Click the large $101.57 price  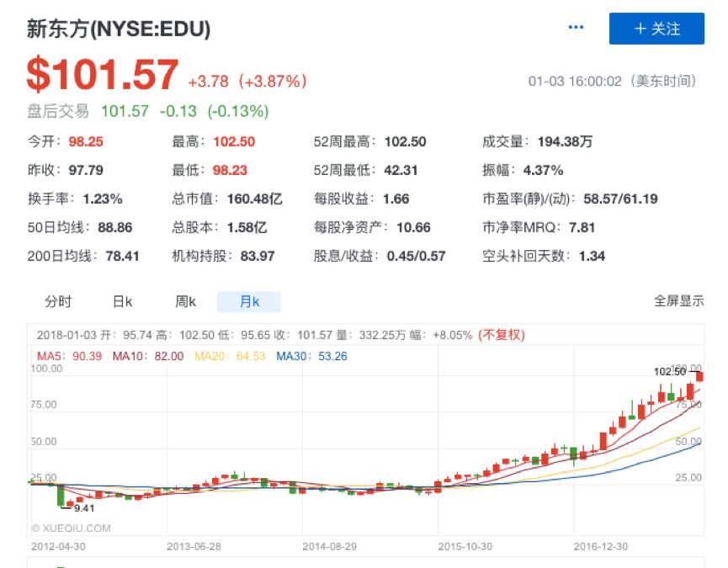(103, 76)
